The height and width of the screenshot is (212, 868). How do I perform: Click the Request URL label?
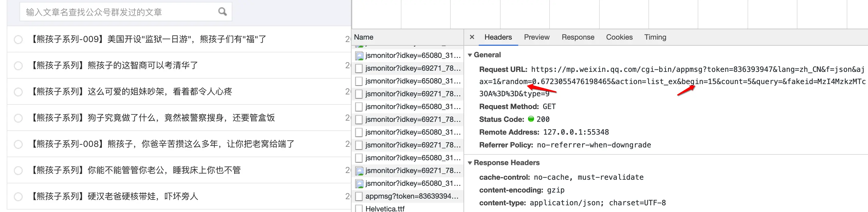[x=503, y=69]
